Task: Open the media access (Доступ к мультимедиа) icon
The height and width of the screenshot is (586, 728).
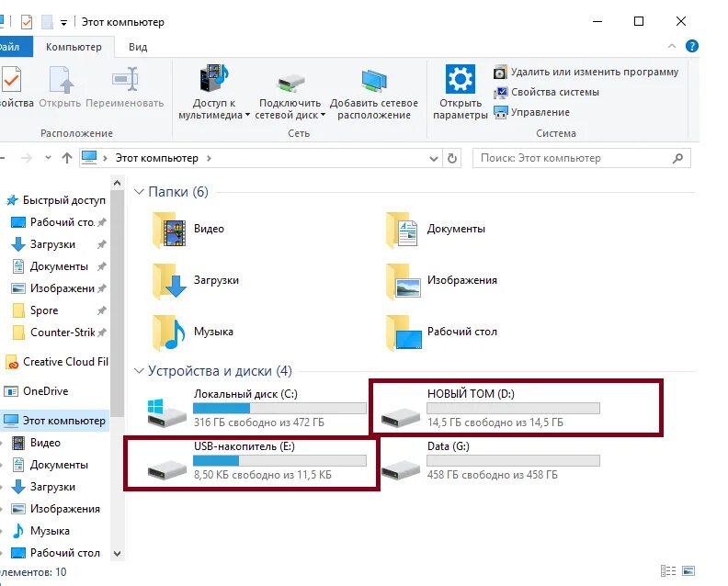Action: point(213,78)
